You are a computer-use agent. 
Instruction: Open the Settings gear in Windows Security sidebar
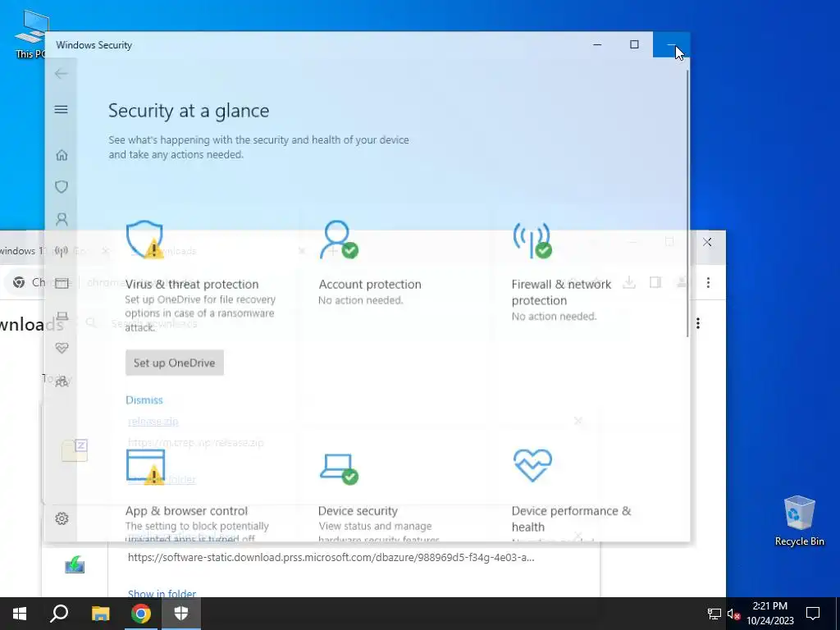point(62,518)
